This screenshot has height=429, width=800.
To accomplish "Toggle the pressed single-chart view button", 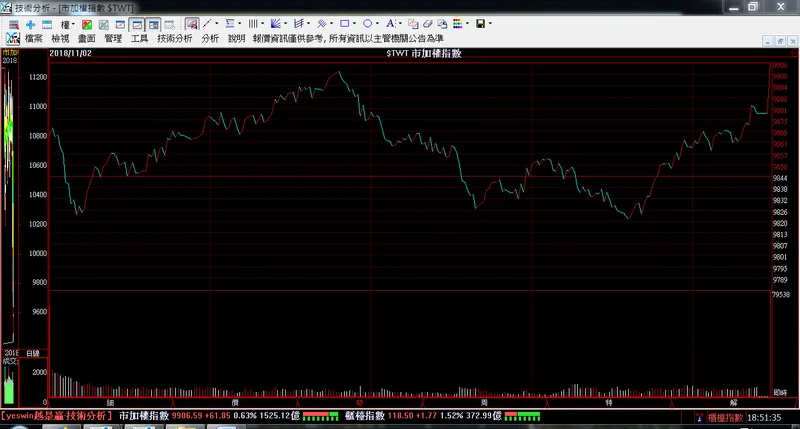I will point(137,24).
